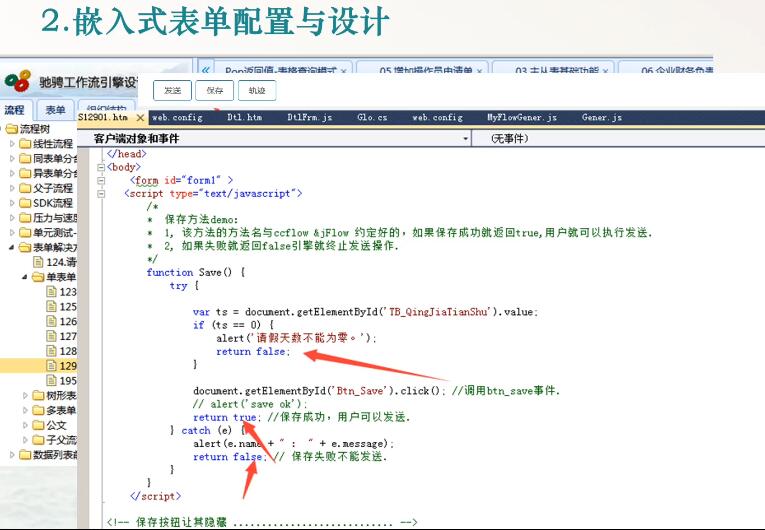Open the Gener.js tab
This screenshot has width=765, height=530.
click(x=602, y=117)
